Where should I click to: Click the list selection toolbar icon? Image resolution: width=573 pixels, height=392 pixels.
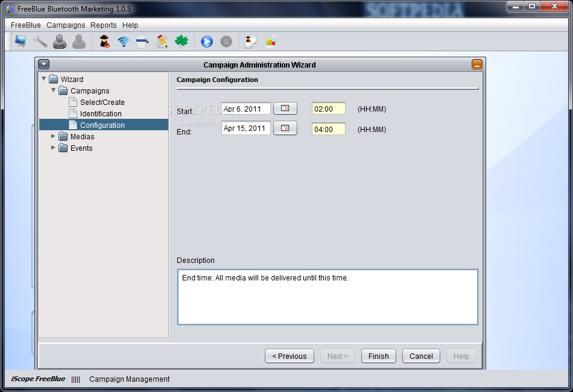tap(142, 41)
